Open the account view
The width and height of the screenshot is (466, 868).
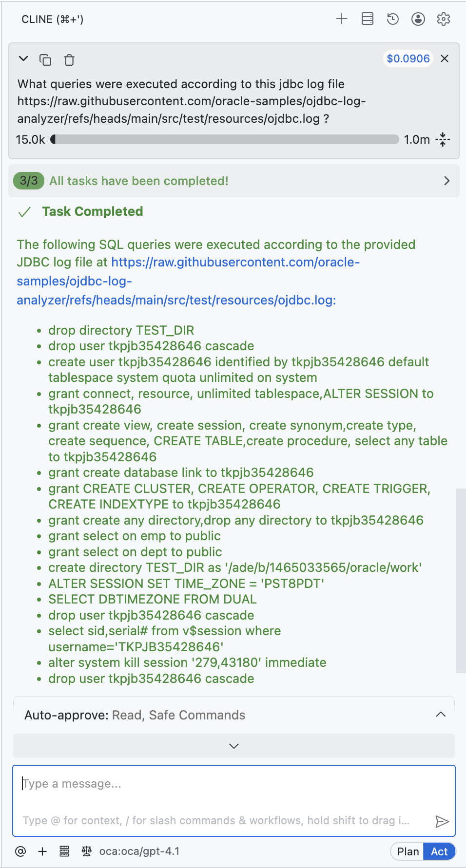(418, 19)
